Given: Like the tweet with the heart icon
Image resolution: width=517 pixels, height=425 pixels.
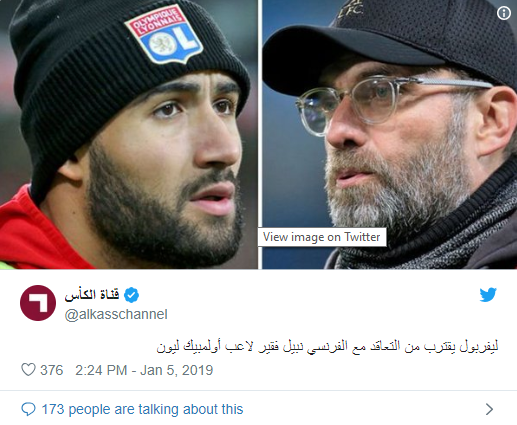Looking at the screenshot, I should (x=28, y=370).
